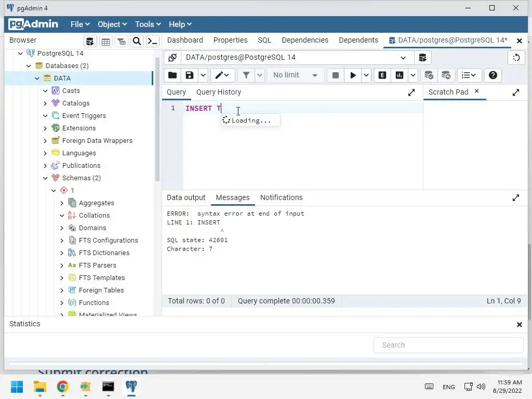The height and width of the screenshot is (399, 532).
Task: Click the Filtered Rows browser icon
Action: click(122, 42)
